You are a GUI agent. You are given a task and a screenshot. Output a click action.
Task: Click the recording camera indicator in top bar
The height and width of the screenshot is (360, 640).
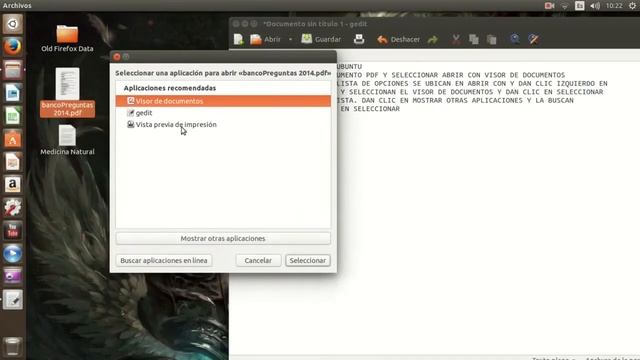(549, 6)
